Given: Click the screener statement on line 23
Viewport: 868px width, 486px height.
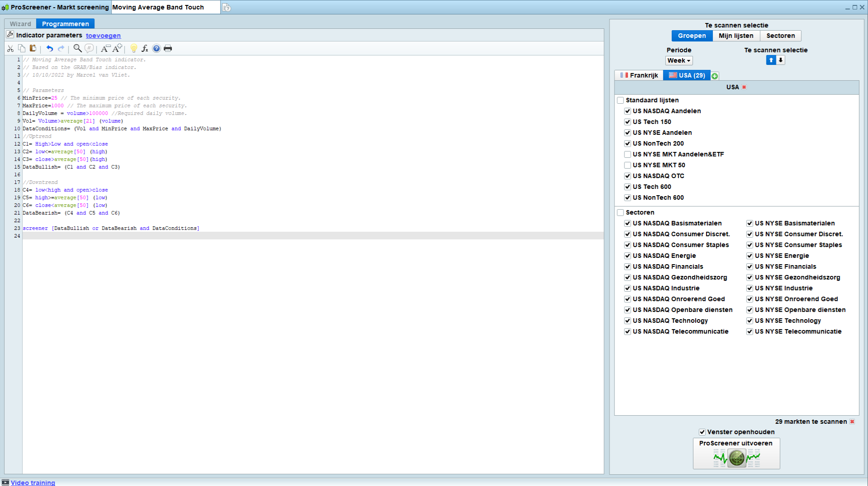Looking at the screenshot, I should pos(111,228).
